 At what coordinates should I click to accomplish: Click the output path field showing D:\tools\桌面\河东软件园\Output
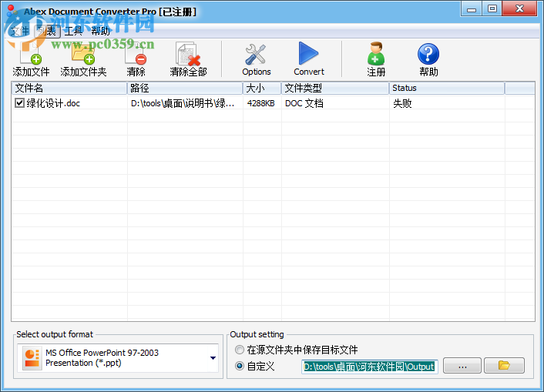[x=370, y=367]
